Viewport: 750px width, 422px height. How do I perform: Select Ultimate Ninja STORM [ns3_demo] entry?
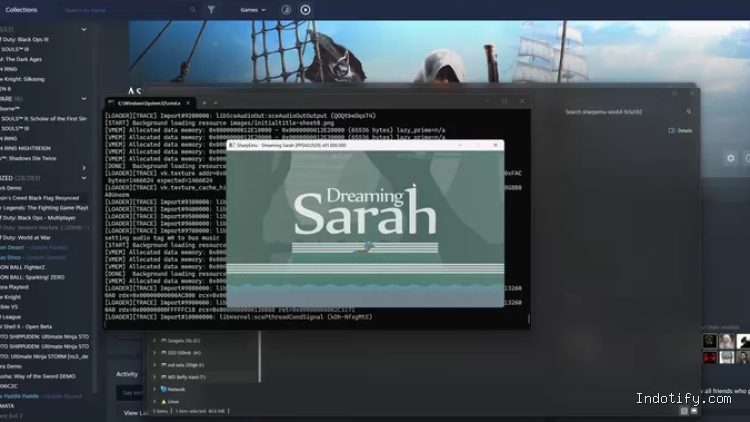pyautogui.click(x=44, y=356)
